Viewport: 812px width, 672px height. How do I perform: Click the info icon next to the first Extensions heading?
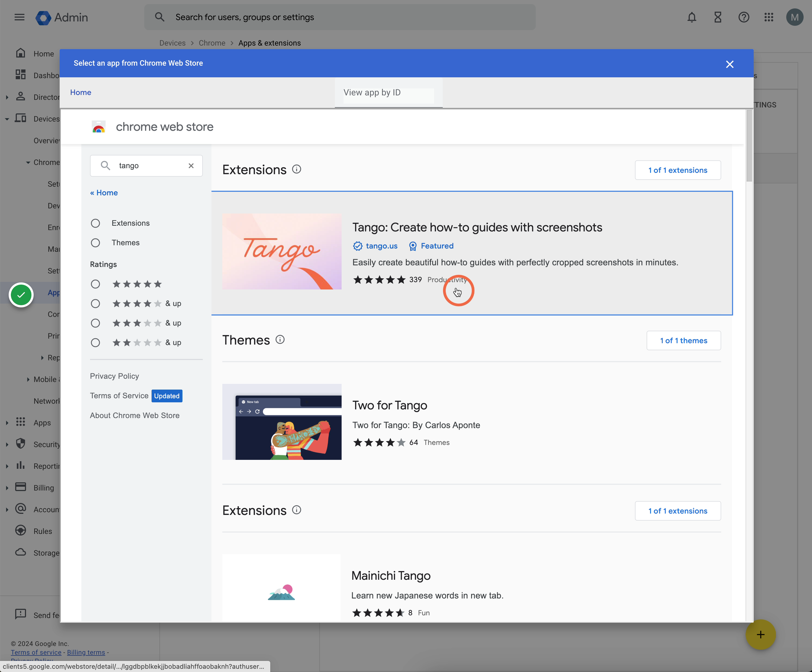[297, 170]
